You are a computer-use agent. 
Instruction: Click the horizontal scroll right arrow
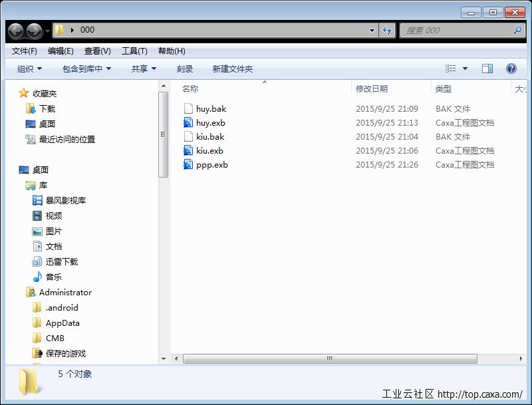(521, 358)
